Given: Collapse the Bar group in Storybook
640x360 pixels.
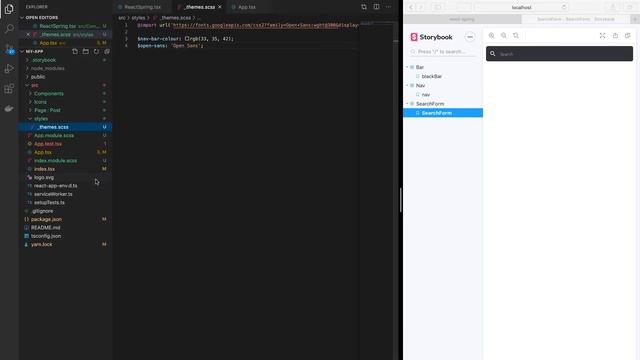Looking at the screenshot, I should pyautogui.click(x=420, y=67).
